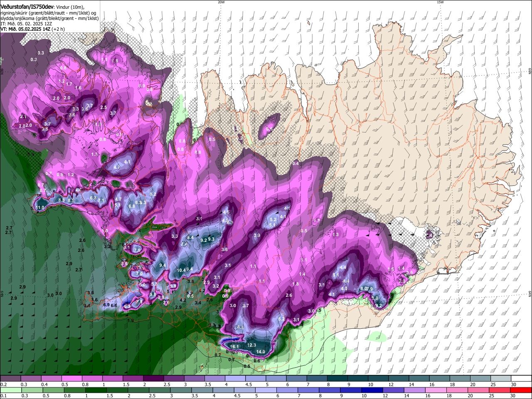The width and height of the screenshot is (532, 399).
Task: Click the 1.9 value off the southwest coast
Action: 131,320
